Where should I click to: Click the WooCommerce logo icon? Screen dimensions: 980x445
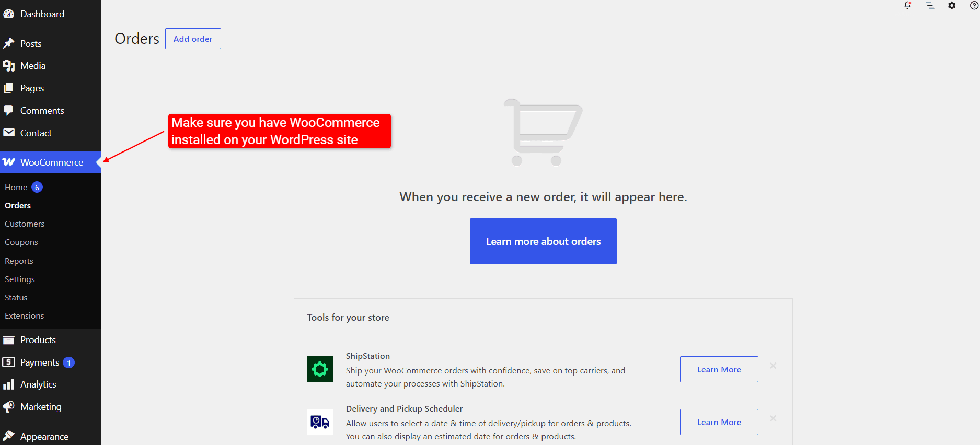pyautogui.click(x=8, y=162)
